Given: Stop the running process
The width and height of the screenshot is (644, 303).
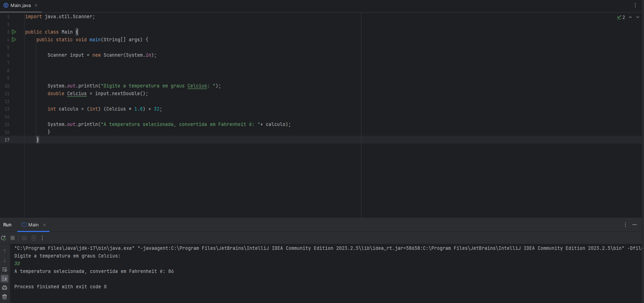Looking at the screenshot, I should pyautogui.click(x=13, y=238).
